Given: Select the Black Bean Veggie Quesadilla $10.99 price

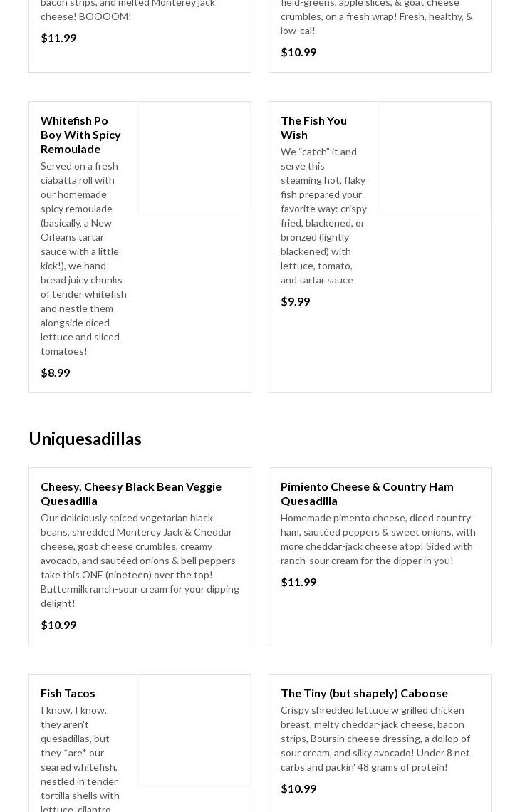Looking at the screenshot, I should 58,625.
